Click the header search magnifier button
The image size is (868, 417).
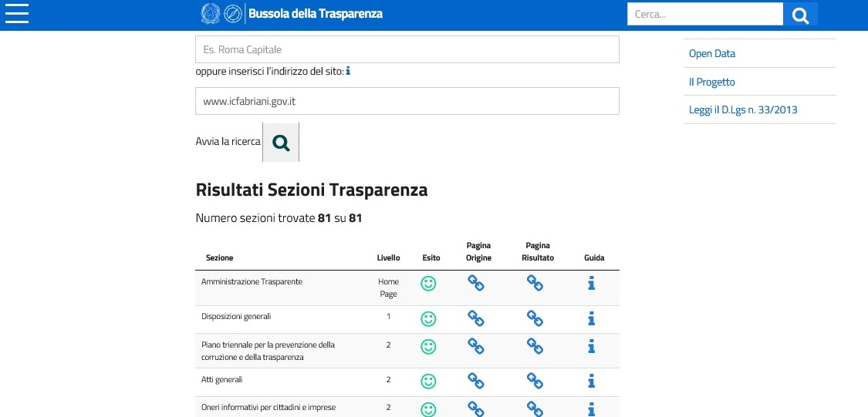pos(800,15)
